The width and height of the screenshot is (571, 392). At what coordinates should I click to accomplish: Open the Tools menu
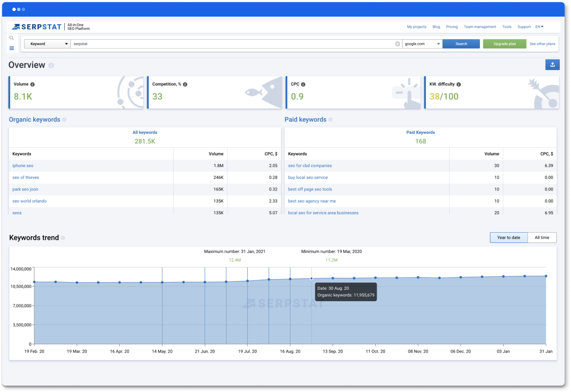click(x=507, y=27)
